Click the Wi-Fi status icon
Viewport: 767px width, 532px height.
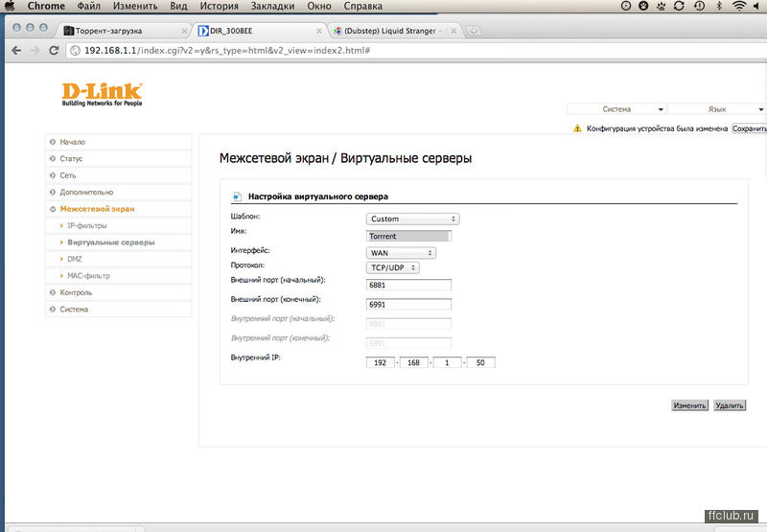coord(739,6)
